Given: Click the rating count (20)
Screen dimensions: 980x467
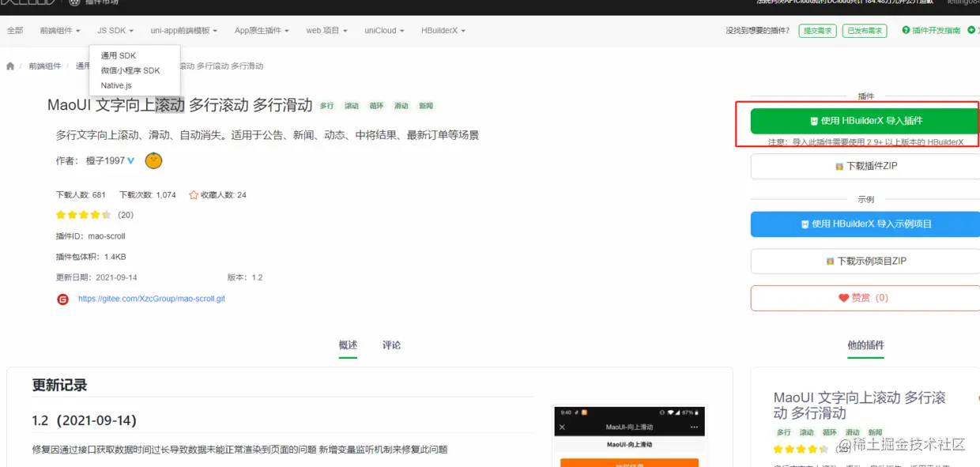Looking at the screenshot, I should (x=126, y=215).
